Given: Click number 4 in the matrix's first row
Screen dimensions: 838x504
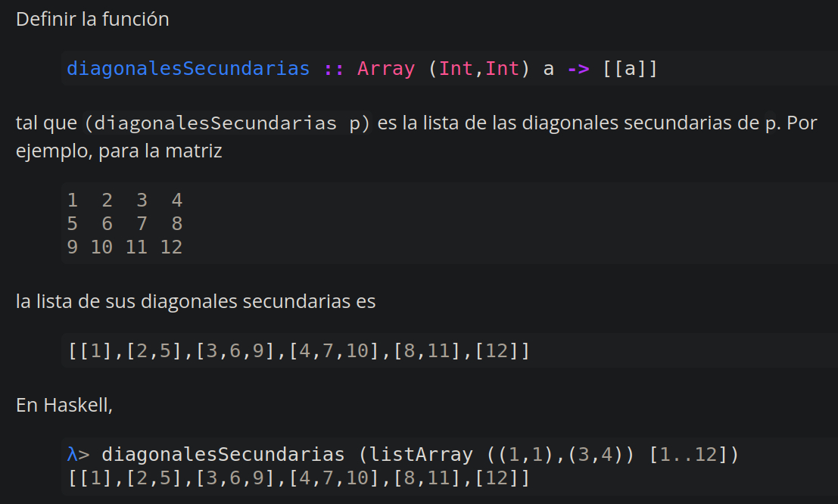Looking at the screenshot, I should [x=177, y=201].
